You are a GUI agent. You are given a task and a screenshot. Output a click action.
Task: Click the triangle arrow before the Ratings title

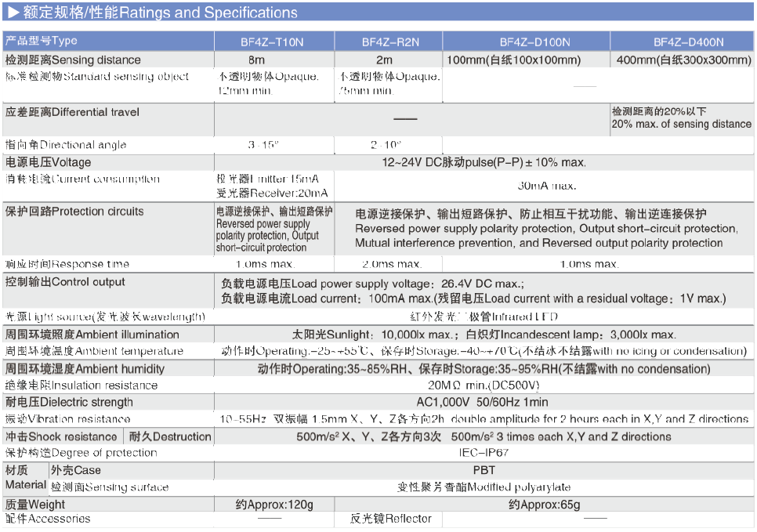coord(13,13)
